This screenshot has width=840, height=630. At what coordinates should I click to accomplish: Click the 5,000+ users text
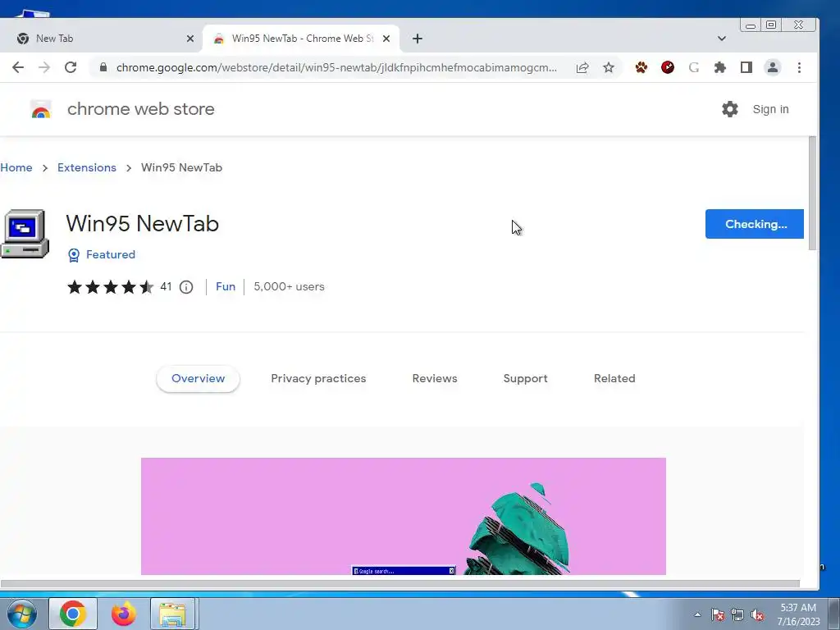click(289, 286)
